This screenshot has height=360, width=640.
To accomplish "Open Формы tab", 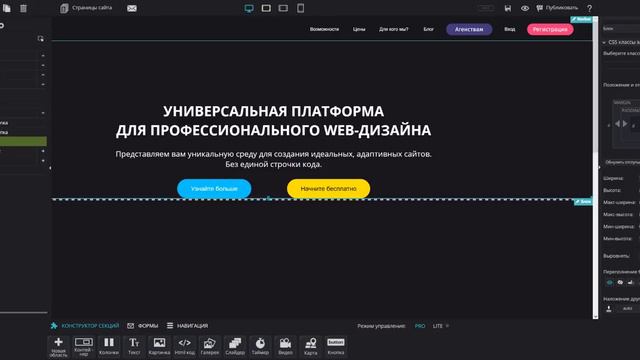I will click(x=143, y=326).
